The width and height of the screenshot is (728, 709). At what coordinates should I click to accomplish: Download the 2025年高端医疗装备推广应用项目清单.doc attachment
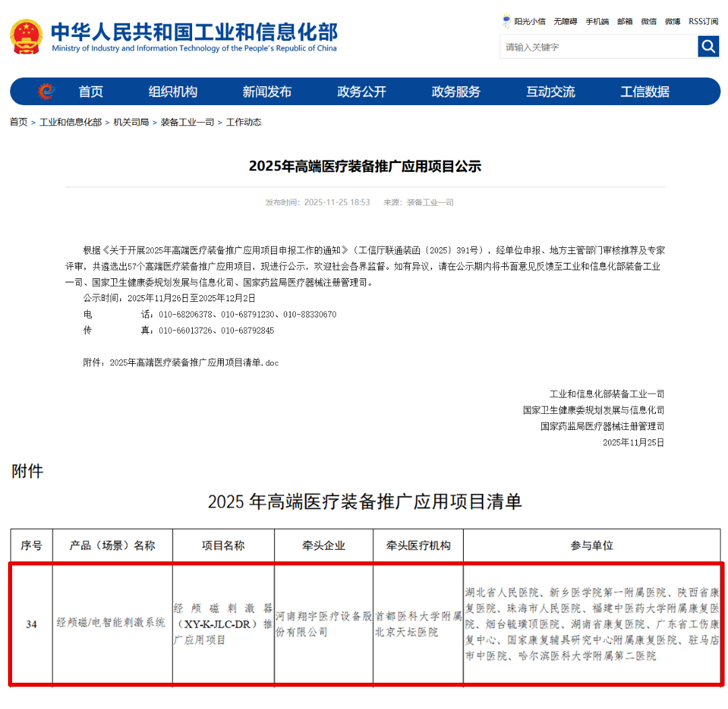(194, 363)
